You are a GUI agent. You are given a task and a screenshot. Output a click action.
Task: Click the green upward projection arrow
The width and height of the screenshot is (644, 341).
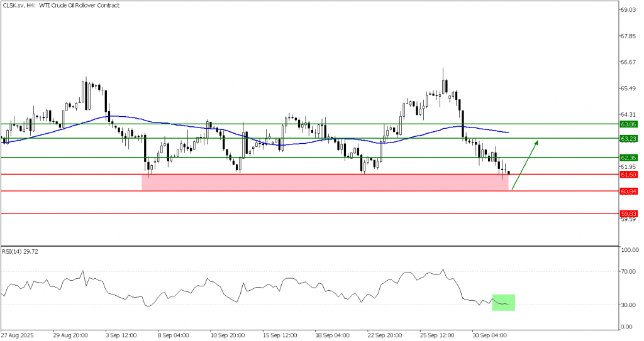pos(525,165)
